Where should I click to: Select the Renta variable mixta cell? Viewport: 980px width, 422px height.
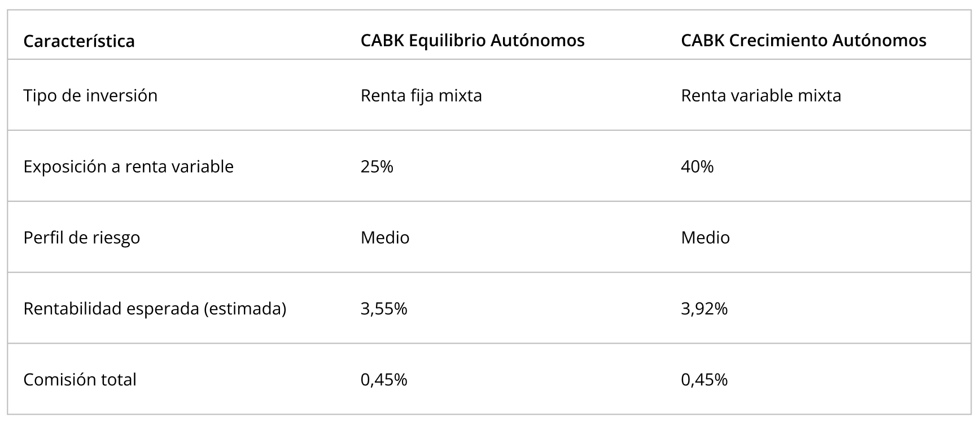[761, 95]
